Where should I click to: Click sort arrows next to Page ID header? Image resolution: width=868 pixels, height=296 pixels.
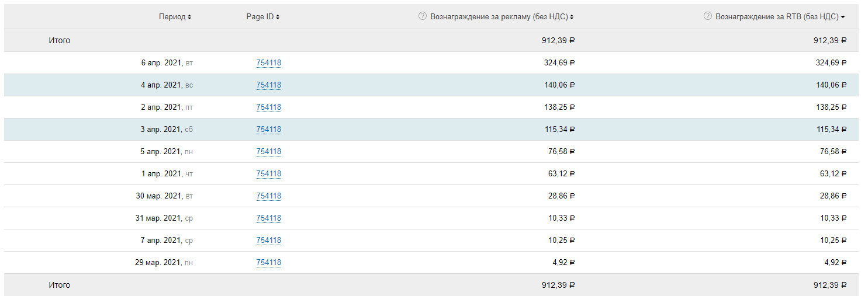point(278,18)
